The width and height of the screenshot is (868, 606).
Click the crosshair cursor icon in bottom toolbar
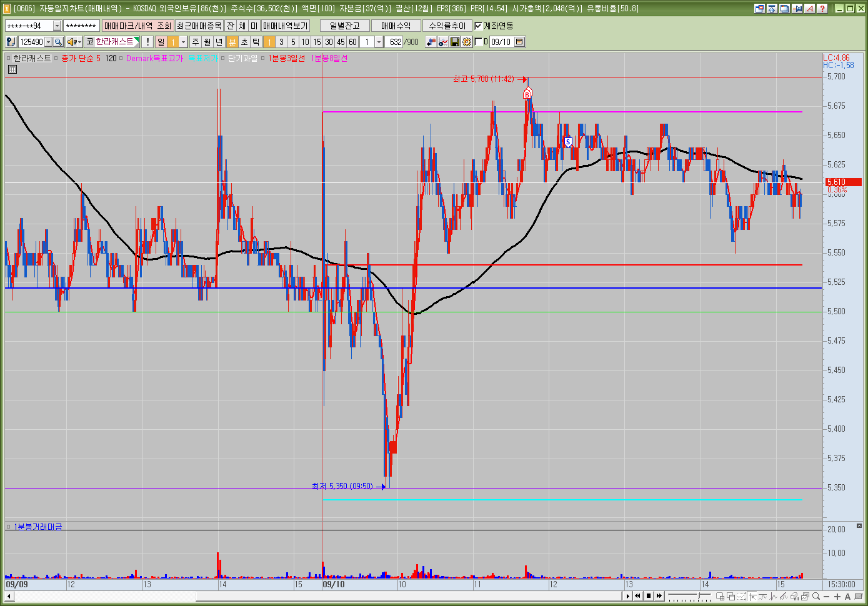point(753,597)
